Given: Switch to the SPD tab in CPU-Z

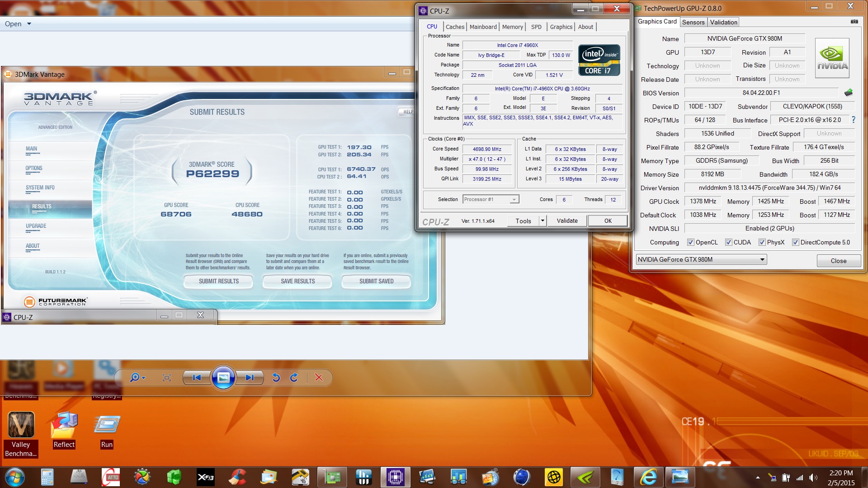Looking at the screenshot, I should point(536,27).
